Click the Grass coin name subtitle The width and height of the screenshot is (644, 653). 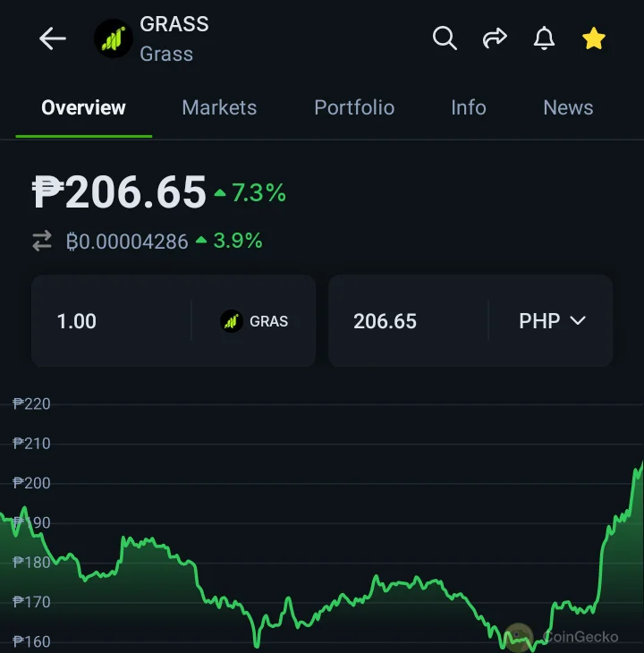(166, 55)
